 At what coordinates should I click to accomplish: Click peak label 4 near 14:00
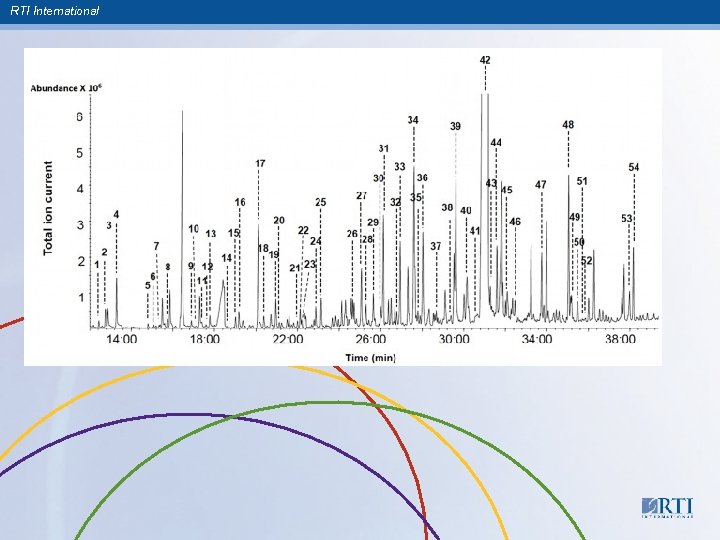pyautogui.click(x=116, y=214)
